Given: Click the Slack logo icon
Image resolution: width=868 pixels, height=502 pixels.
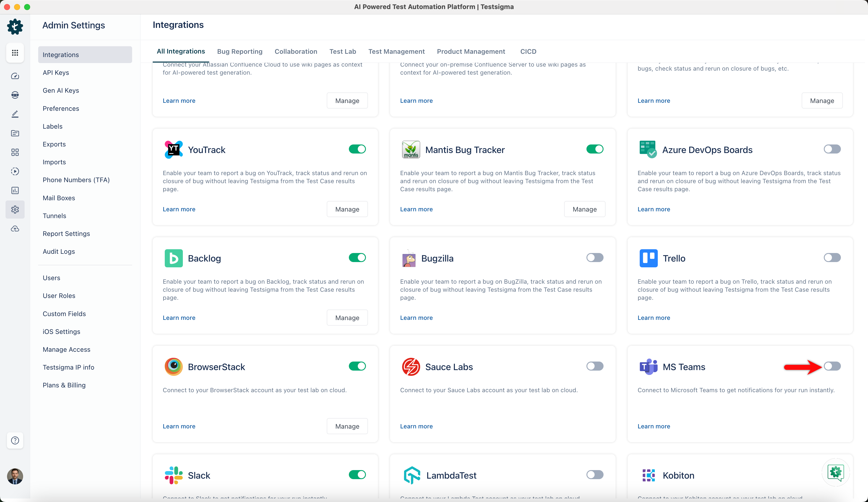Looking at the screenshot, I should tap(174, 475).
